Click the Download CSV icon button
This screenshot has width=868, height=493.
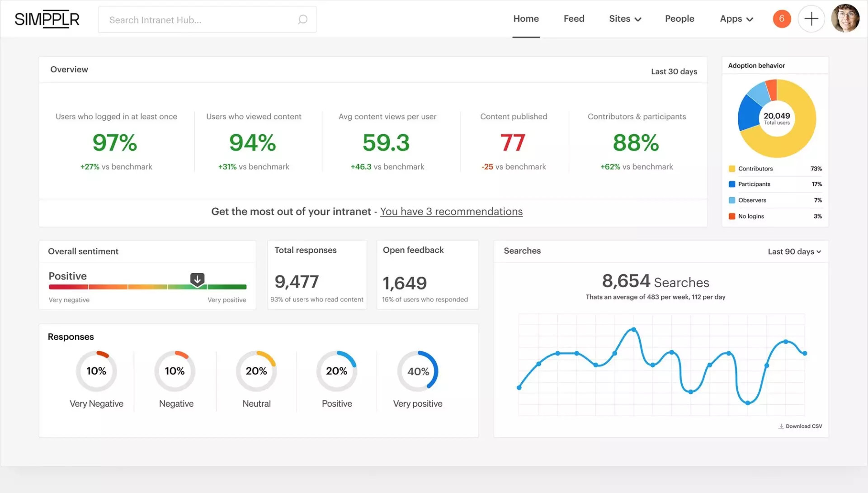click(781, 426)
